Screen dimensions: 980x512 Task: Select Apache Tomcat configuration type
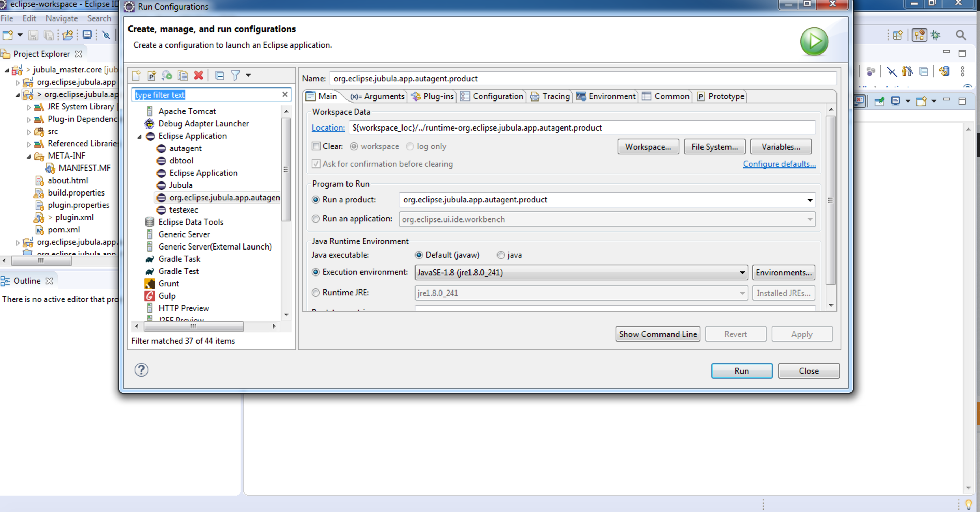click(187, 111)
